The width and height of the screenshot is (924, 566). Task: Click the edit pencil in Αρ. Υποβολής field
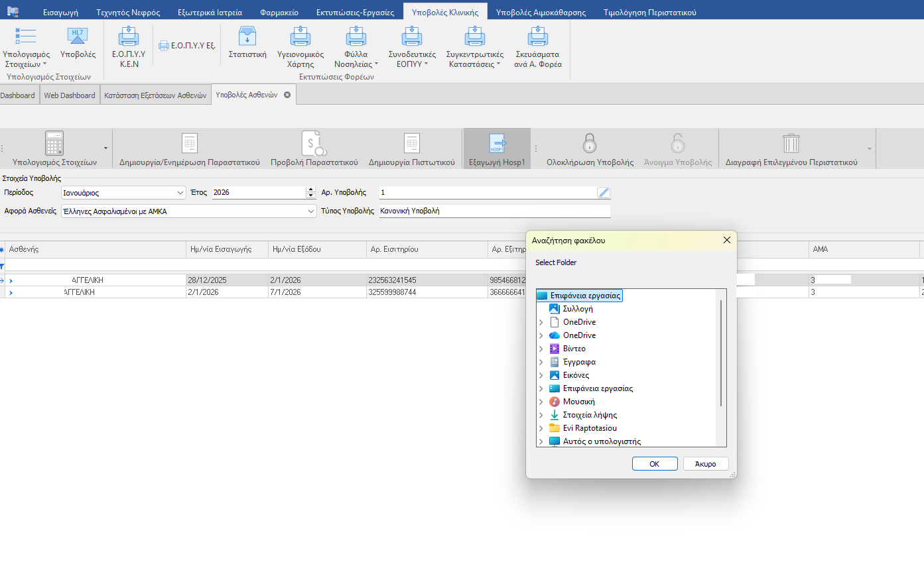click(x=603, y=193)
